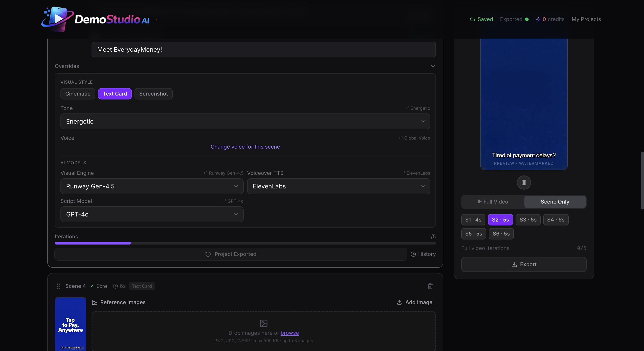This screenshot has width=644, height=351.
Task: Grab Scene 4's drag handle dots
Action: click(58, 286)
